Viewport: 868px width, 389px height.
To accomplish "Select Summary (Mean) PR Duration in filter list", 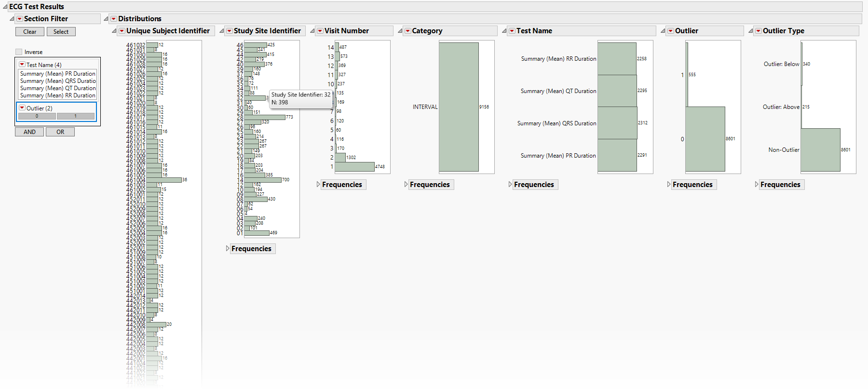I will (58, 74).
